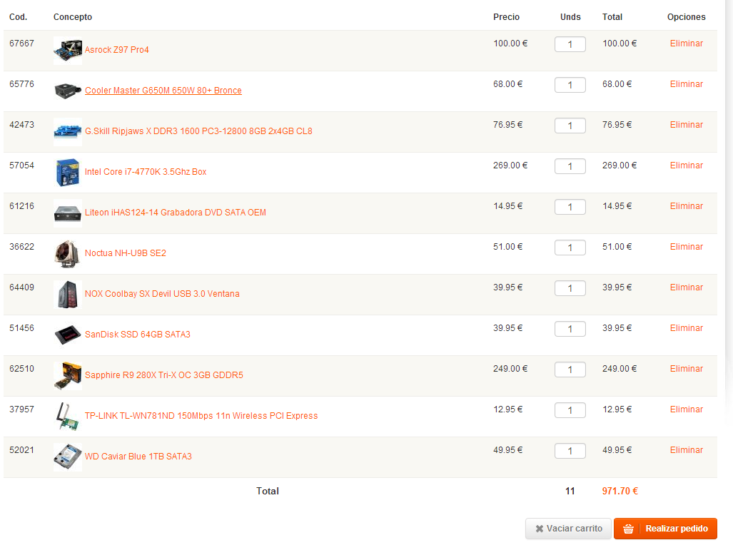Remove SanDisk SSD 64GB with Eliminar
Viewport: 733px width, 560px height.
[x=687, y=328]
